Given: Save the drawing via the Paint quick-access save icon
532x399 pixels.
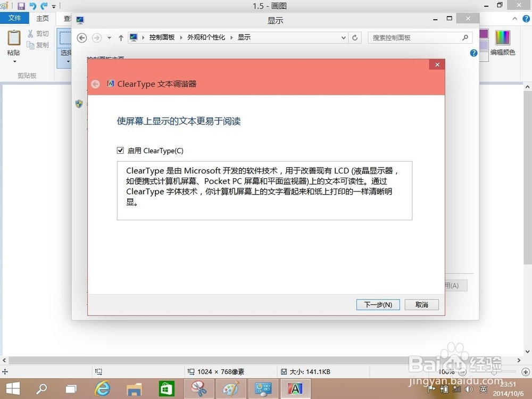Looking at the screenshot, I should click(x=21, y=6).
